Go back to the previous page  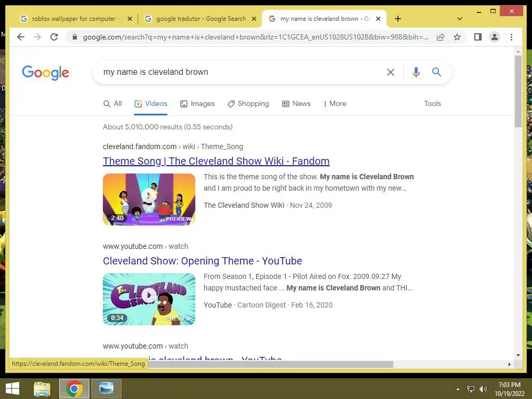pos(21,37)
